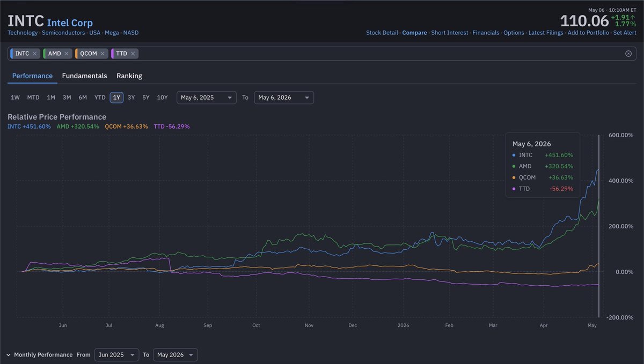Open the Latest Filings link
The image size is (644, 364).
[546, 33]
